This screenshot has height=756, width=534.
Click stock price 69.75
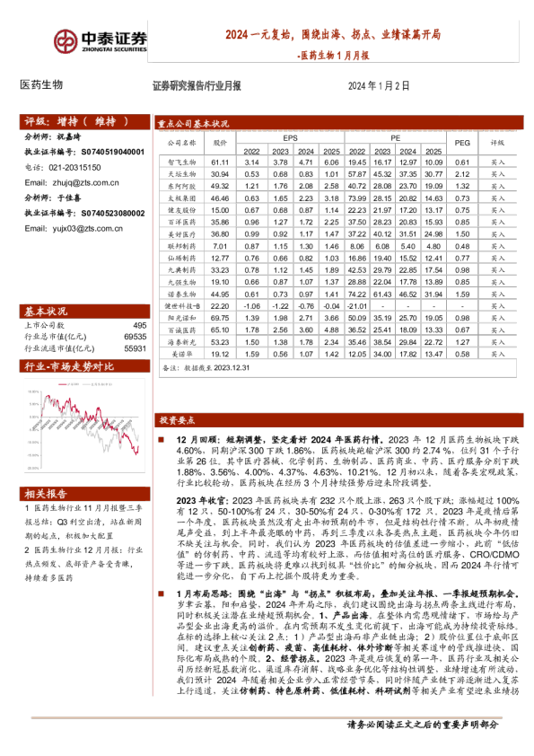click(220, 318)
